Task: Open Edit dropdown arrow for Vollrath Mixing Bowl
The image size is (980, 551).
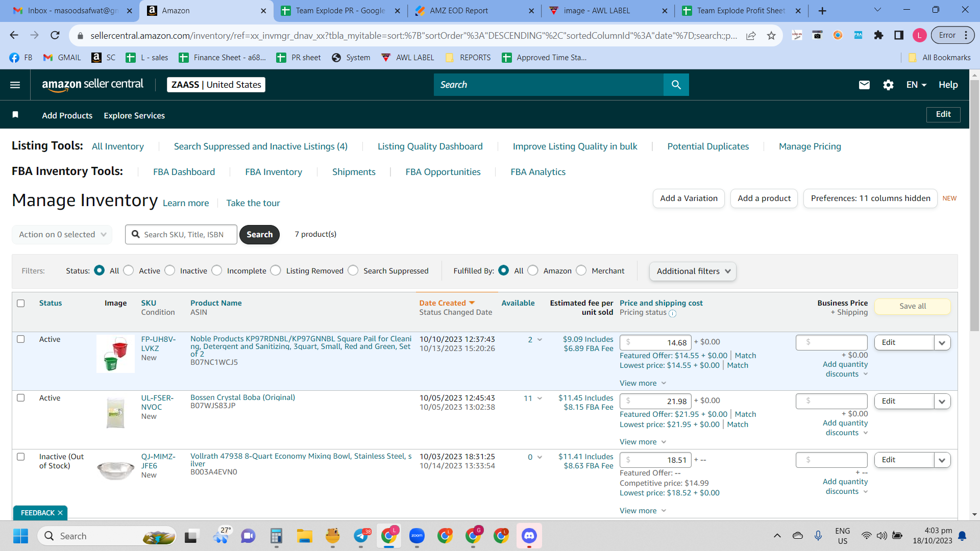Action: coord(942,460)
